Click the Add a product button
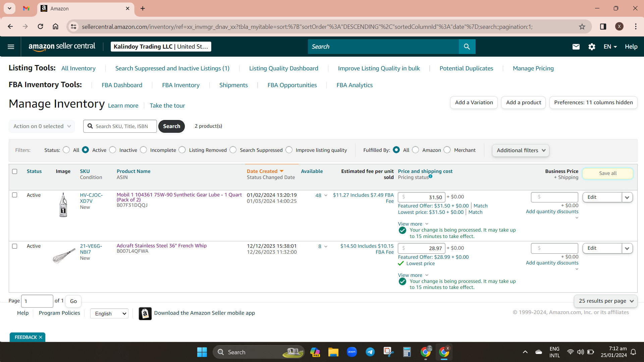 [524, 103]
